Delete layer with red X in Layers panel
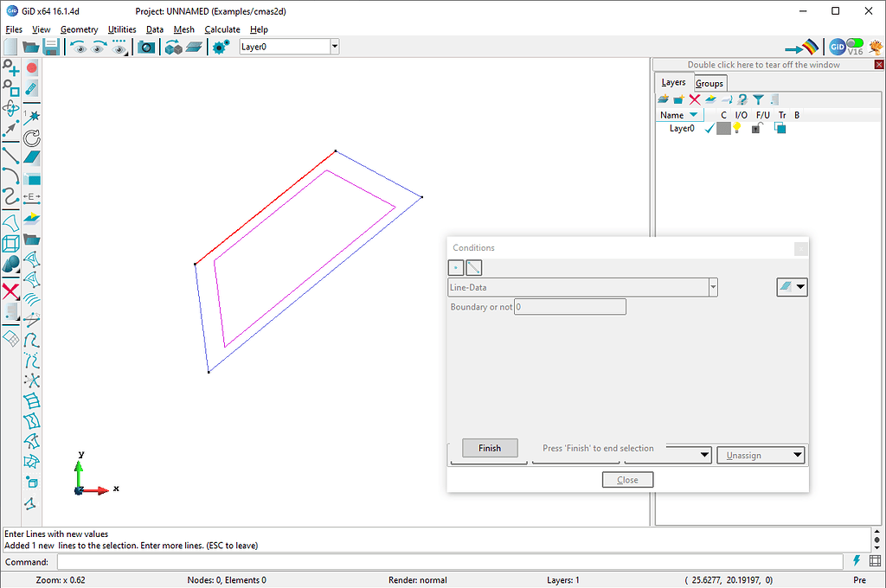The image size is (886, 588). (695, 99)
